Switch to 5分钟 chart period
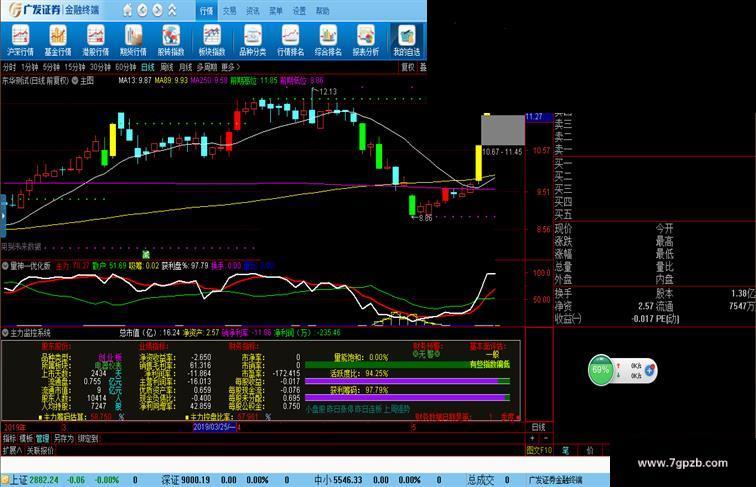This screenshot has width=756, height=487. (x=51, y=68)
